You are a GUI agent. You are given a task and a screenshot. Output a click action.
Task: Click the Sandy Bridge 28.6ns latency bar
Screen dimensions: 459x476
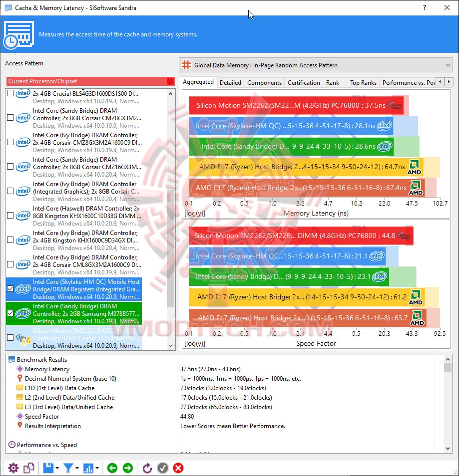[291, 146]
